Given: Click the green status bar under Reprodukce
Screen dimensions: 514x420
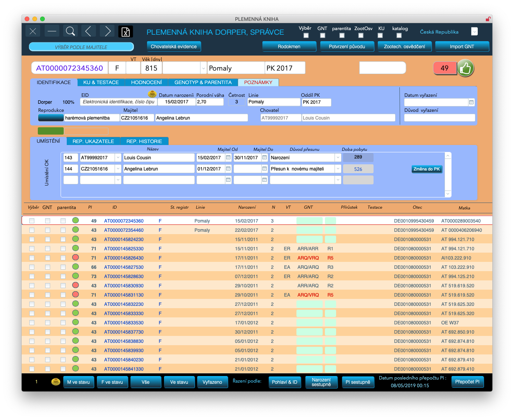Looking at the screenshot, I should (51, 131).
